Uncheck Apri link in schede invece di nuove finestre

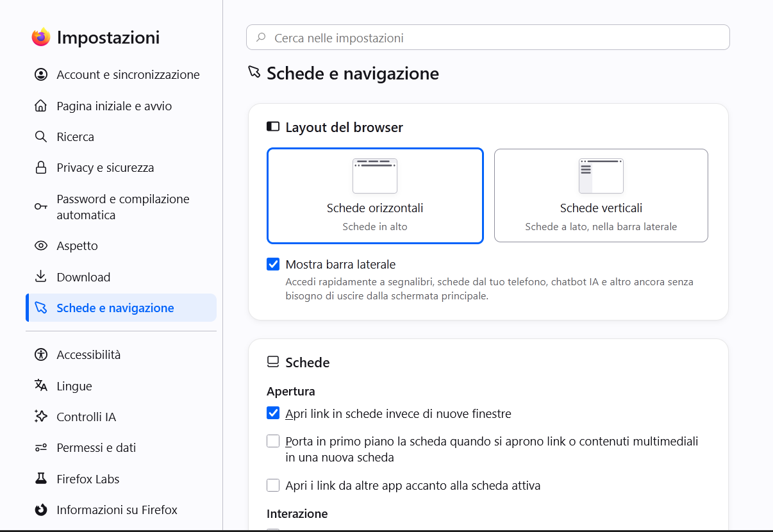(x=273, y=413)
